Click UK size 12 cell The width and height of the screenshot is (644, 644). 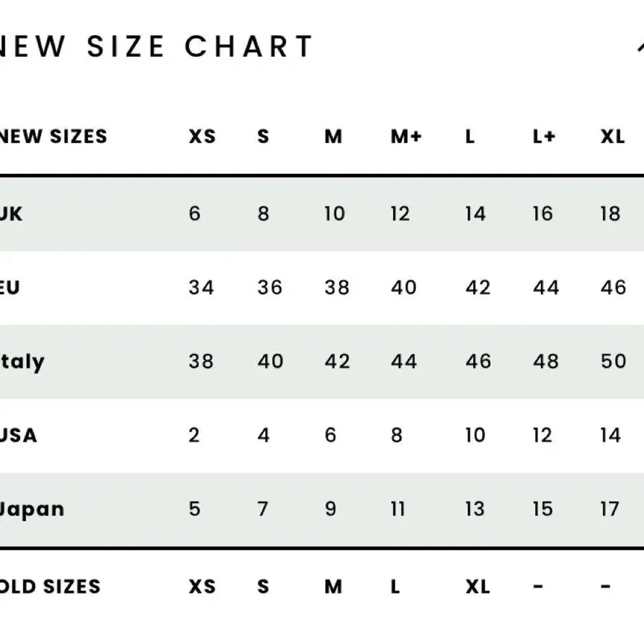pyautogui.click(x=400, y=213)
